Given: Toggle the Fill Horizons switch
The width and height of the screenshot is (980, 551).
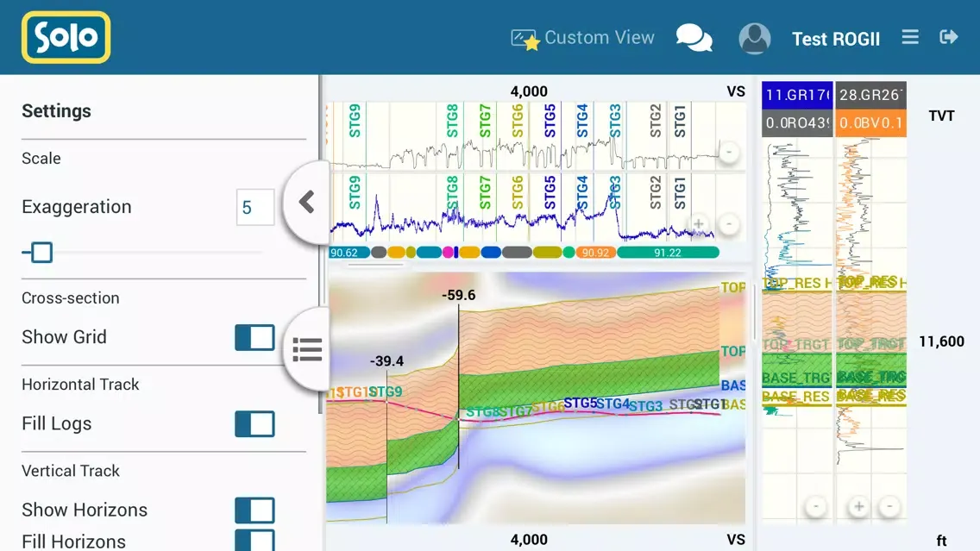Looking at the screenshot, I should [255, 541].
